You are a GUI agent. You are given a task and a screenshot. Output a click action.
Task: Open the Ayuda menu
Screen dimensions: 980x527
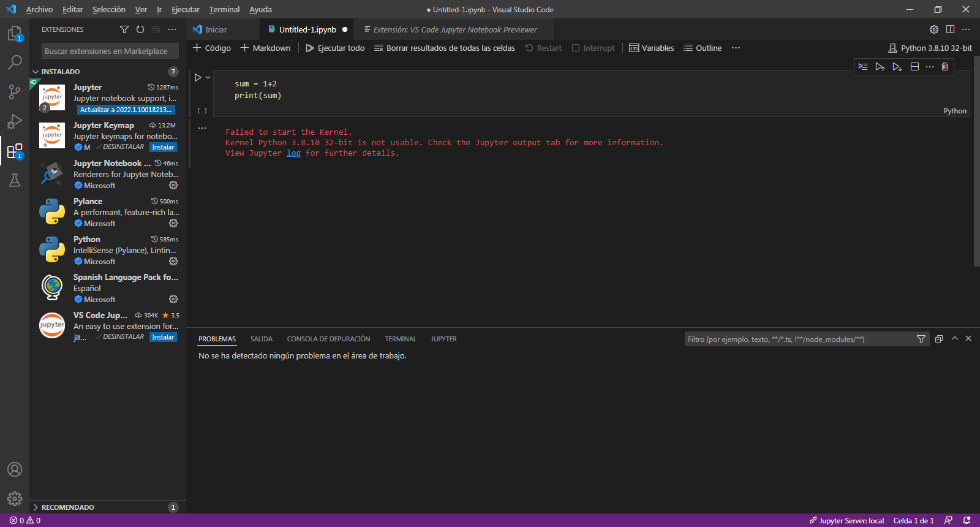click(260, 9)
